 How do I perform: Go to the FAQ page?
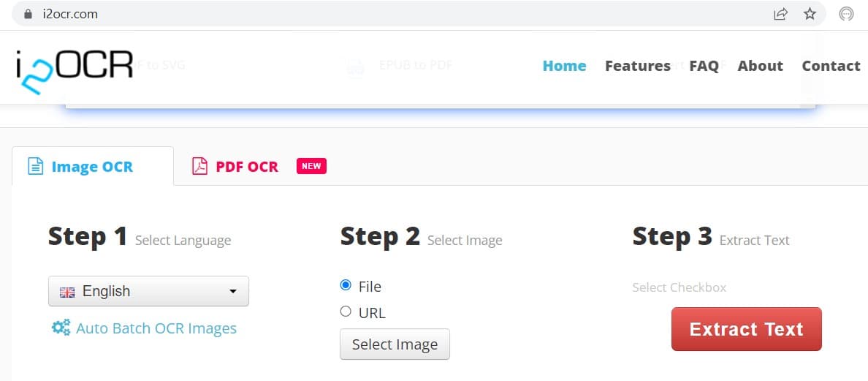coord(704,66)
